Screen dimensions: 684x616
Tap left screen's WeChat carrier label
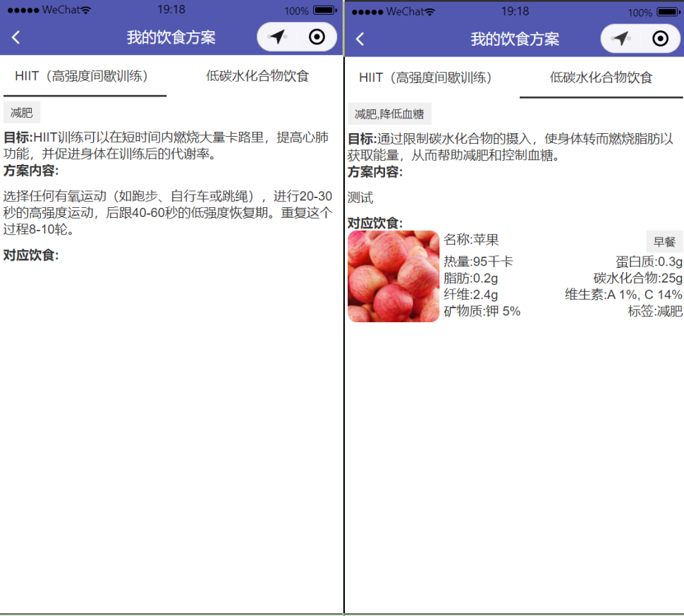61,10
